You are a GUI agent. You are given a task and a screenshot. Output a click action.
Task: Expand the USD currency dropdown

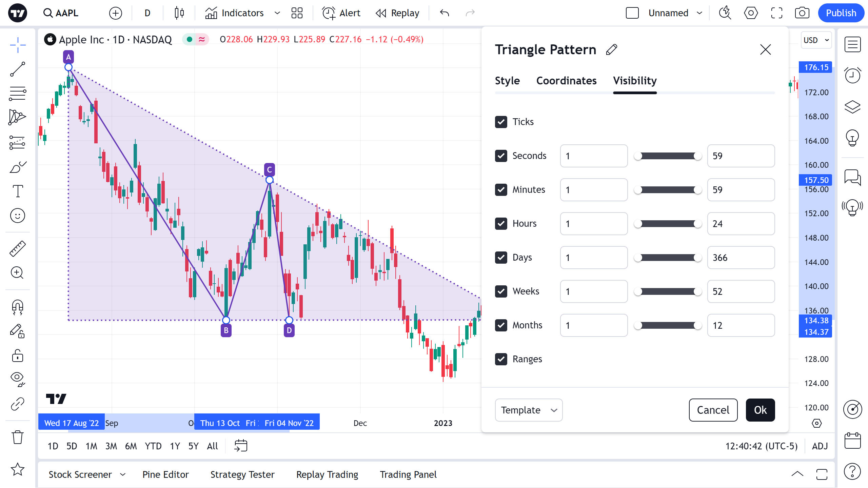coord(816,40)
